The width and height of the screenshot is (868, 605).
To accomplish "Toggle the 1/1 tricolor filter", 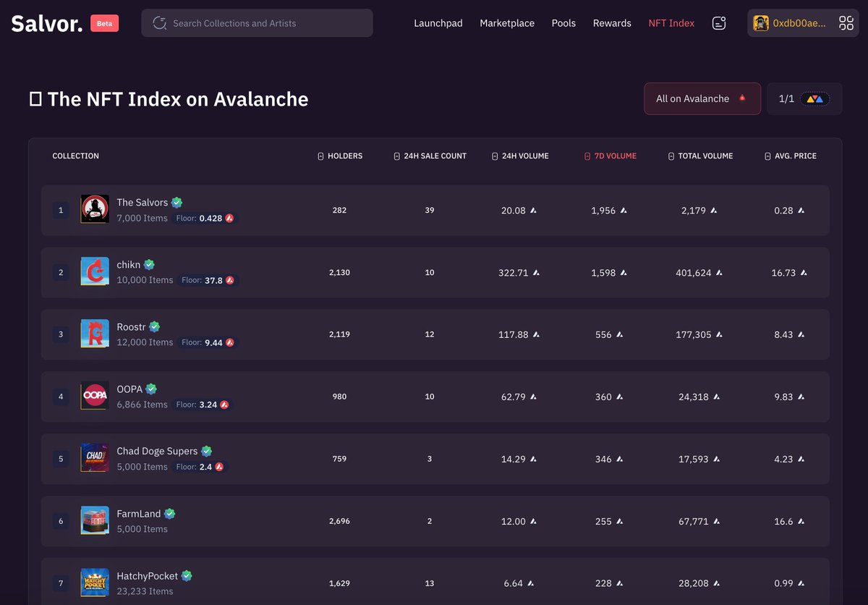I will [x=804, y=98].
